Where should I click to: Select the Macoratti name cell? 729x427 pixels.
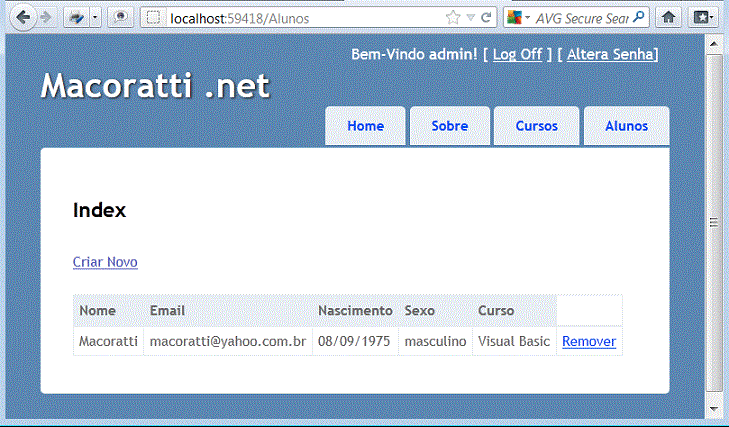coord(108,341)
